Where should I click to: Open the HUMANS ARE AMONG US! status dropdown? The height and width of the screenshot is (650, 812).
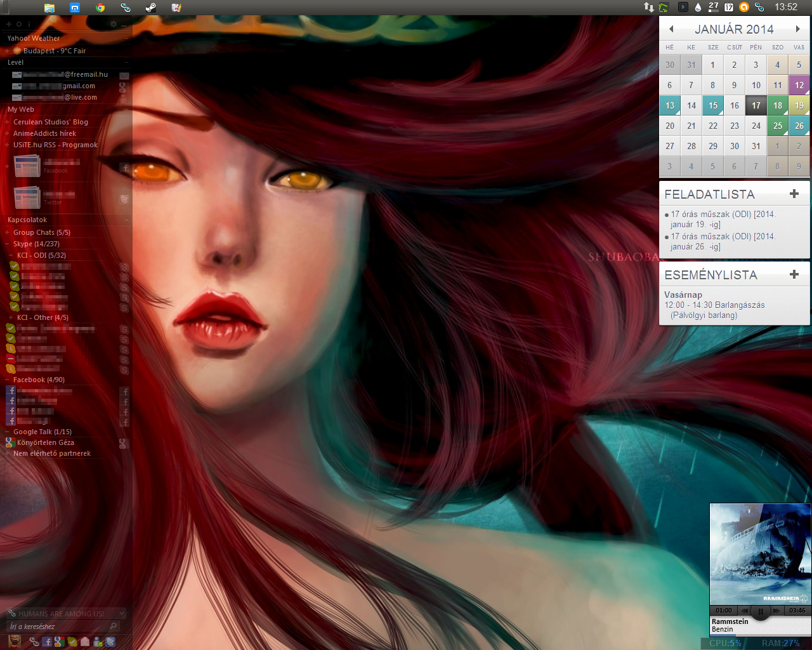(66, 613)
